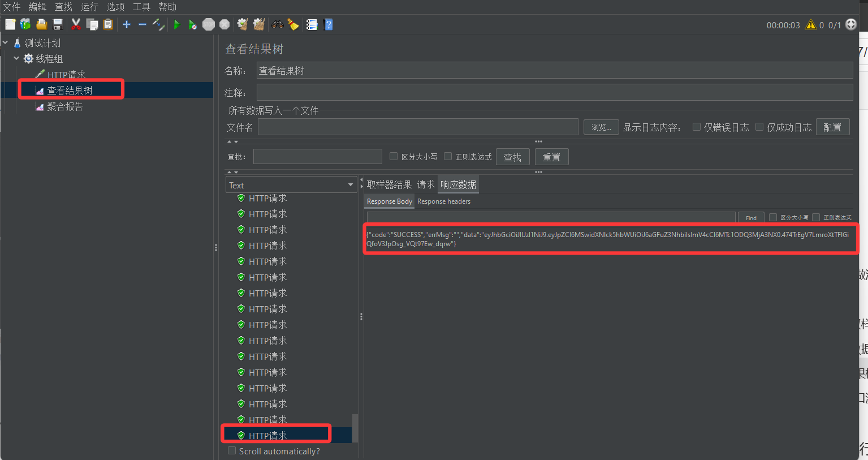The image size is (868, 460).
Task: Open the Text renderer dropdown
Action: pos(291,185)
